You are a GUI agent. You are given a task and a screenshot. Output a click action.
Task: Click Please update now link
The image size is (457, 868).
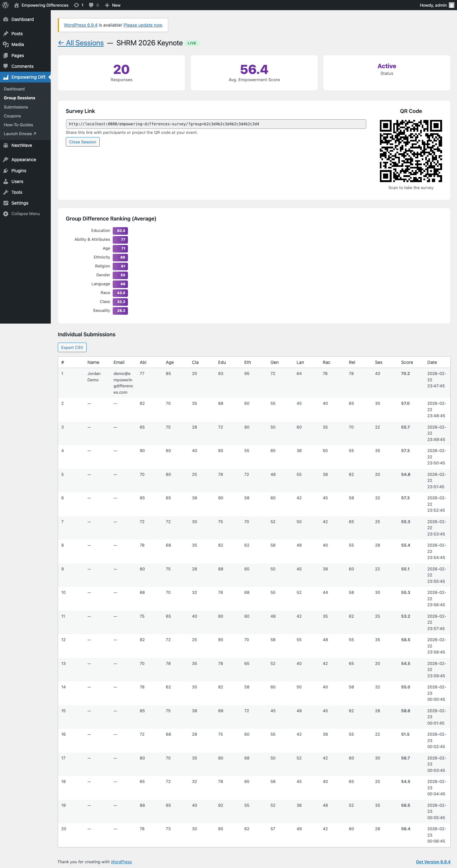(x=142, y=25)
